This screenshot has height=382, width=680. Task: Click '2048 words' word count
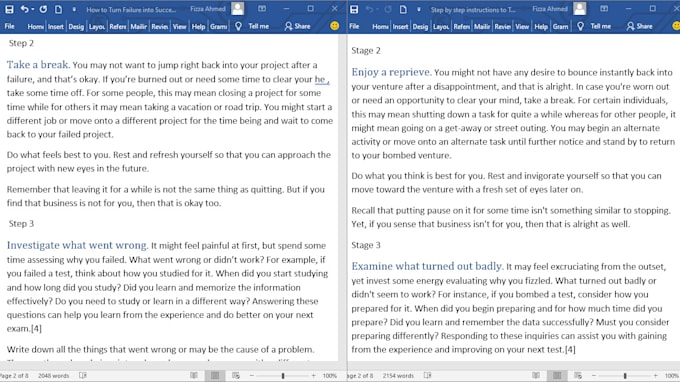(x=53, y=375)
